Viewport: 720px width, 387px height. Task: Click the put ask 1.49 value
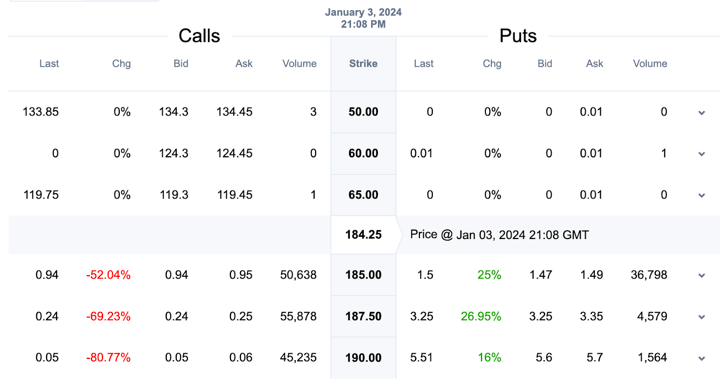click(x=591, y=275)
